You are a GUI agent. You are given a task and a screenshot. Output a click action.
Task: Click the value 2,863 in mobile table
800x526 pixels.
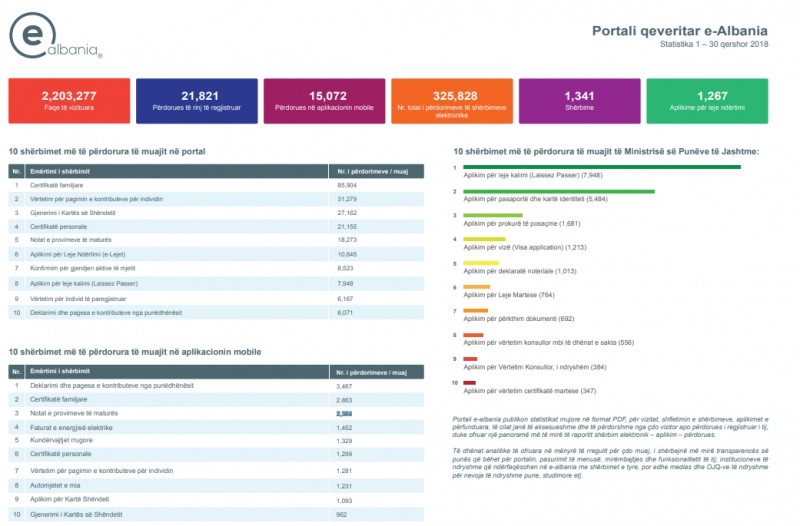coord(344,400)
